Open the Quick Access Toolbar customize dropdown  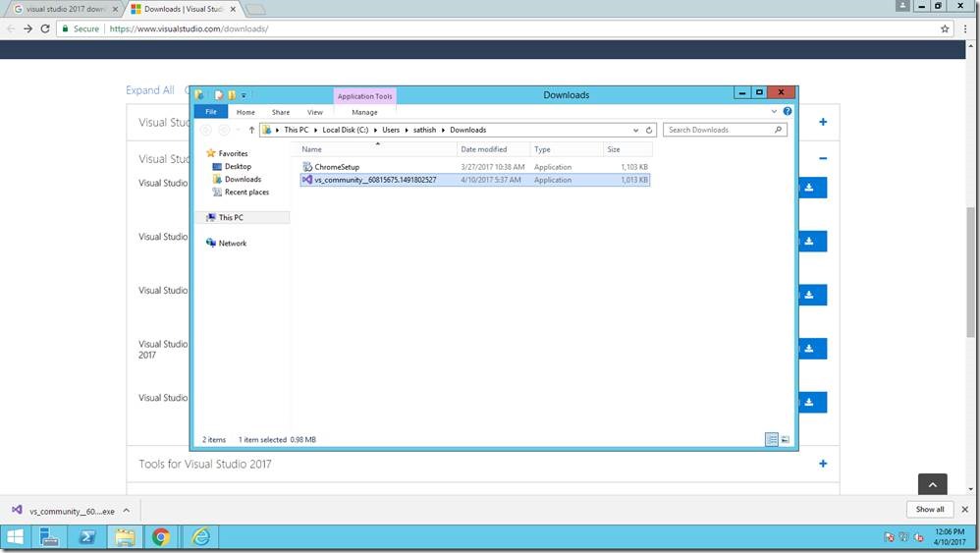pyautogui.click(x=244, y=95)
